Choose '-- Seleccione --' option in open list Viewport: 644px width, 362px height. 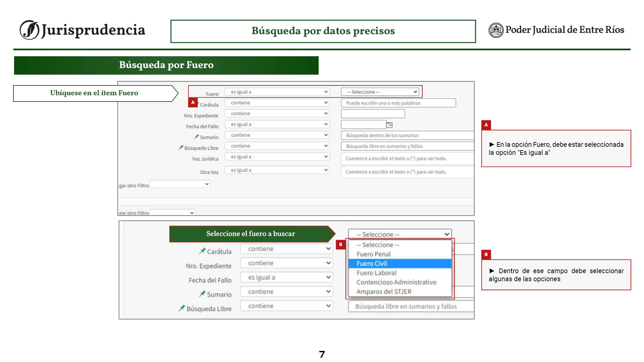point(400,245)
